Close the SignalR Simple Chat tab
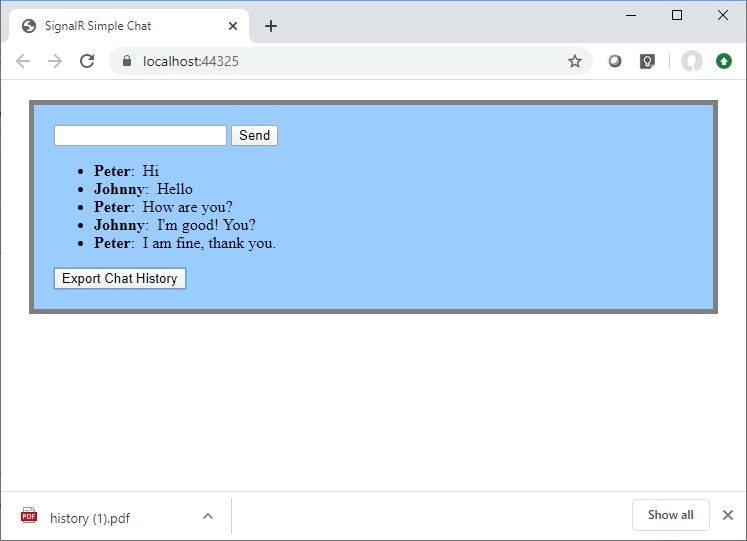Screen dimensions: 747x541 point(233,26)
